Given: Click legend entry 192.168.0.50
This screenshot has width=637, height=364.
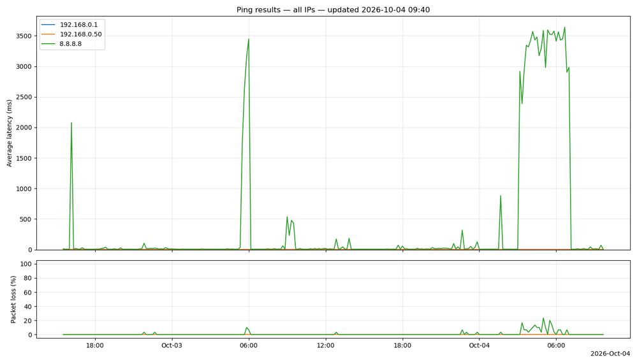Looking at the screenshot, I should (x=71, y=34).
